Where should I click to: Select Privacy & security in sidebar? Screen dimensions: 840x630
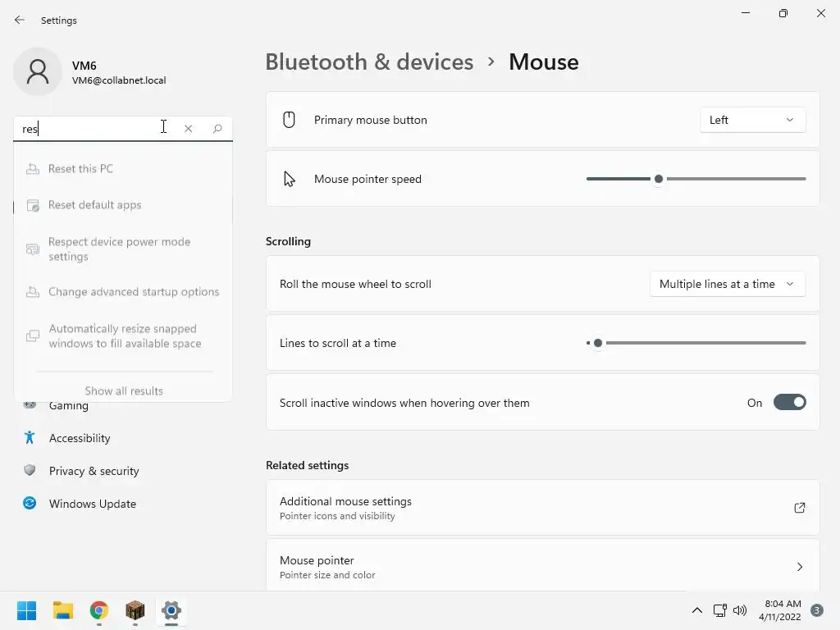tap(94, 471)
